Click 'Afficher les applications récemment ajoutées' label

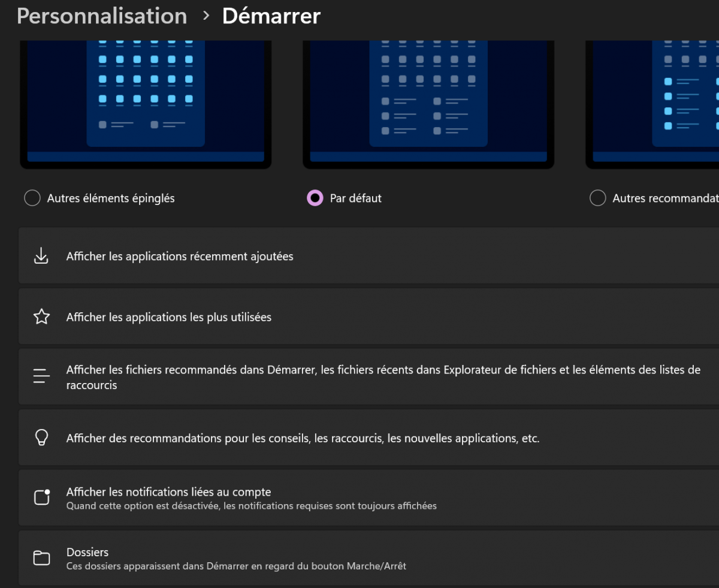[180, 256]
